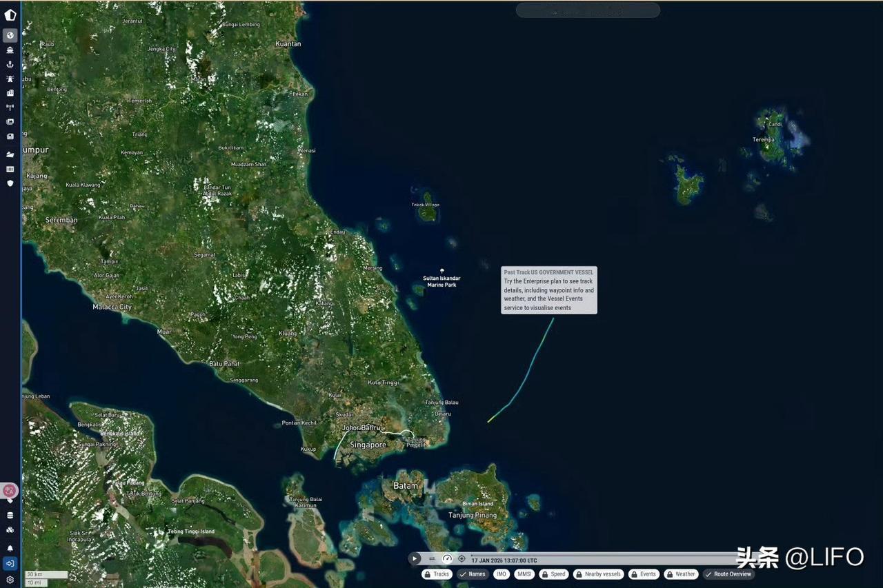
Task: Open the vessels ship icon in sidebar
Action: click(x=10, y=50)
